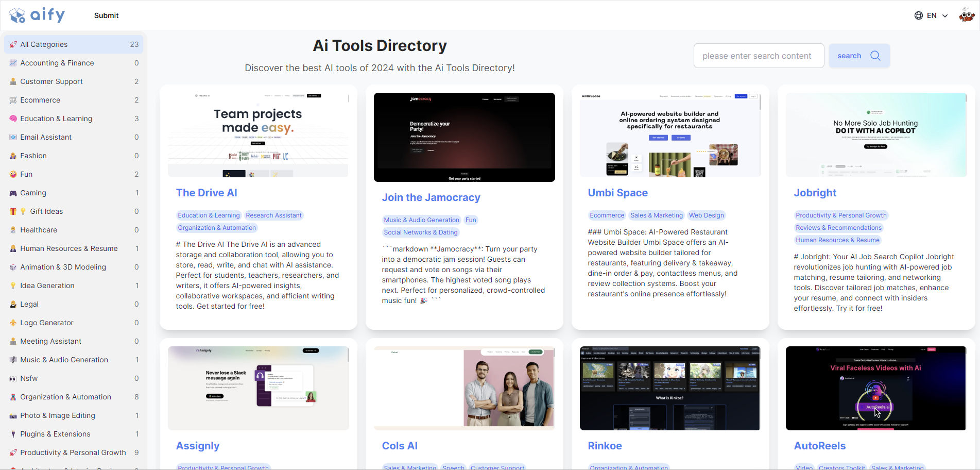Click the Gaming controller icon
Screen dimensions: 980x470
click(13, 193)
